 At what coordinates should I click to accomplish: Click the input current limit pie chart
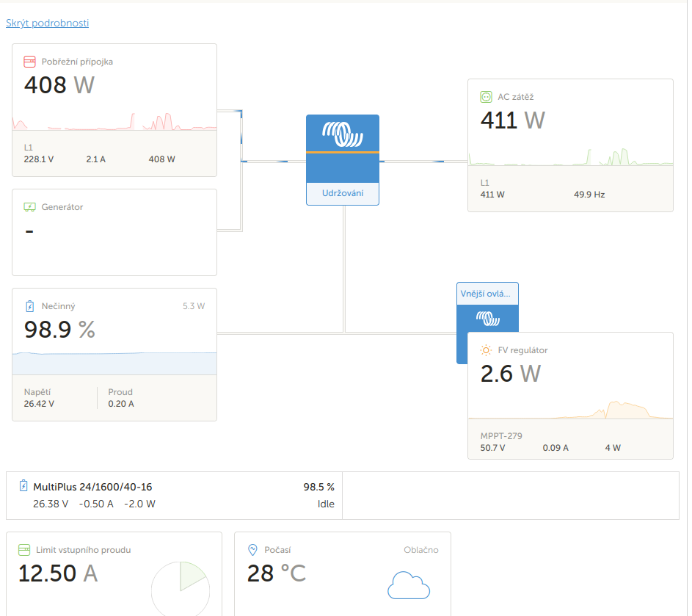(181, 589)
